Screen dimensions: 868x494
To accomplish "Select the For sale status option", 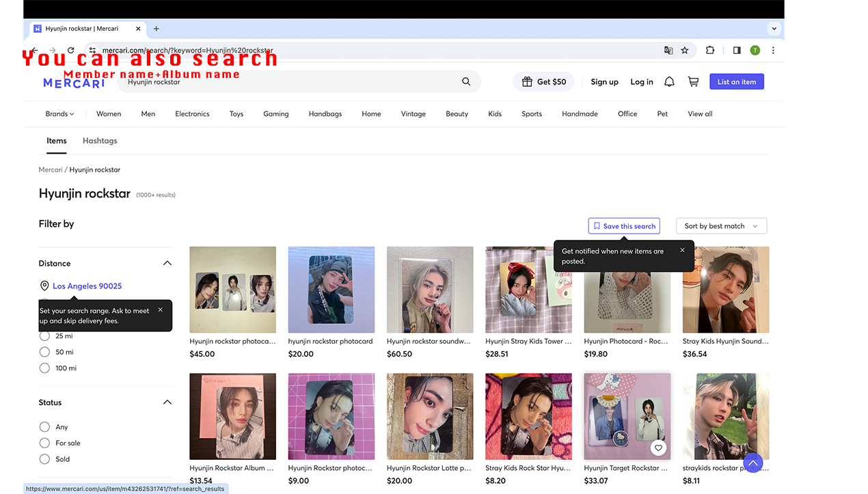I will click(44, 443).
